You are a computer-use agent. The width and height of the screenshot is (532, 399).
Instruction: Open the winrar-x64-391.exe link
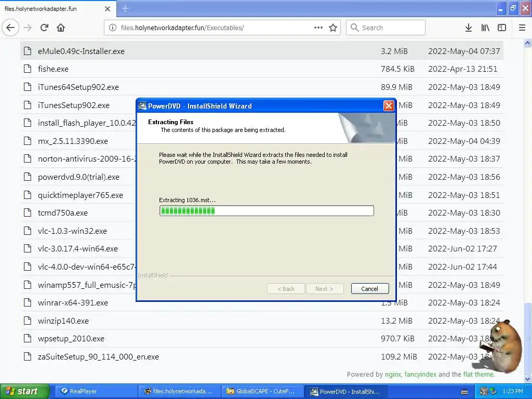point(73,303)
